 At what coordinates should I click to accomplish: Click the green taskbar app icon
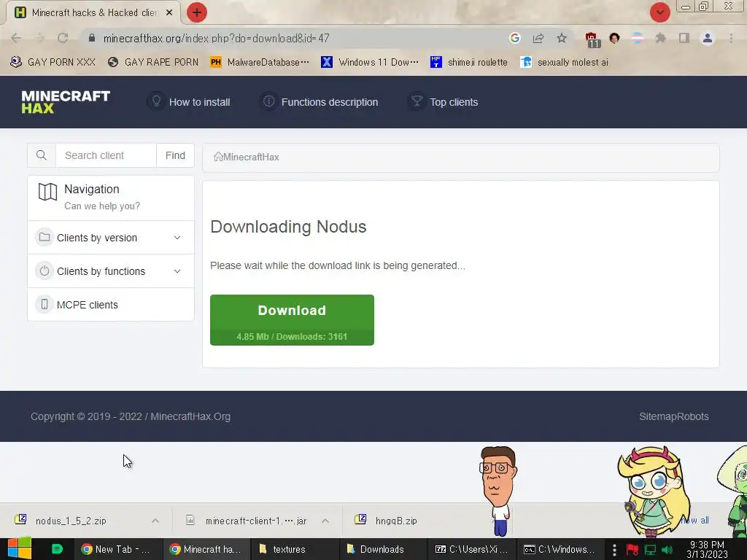coord(57,549)
